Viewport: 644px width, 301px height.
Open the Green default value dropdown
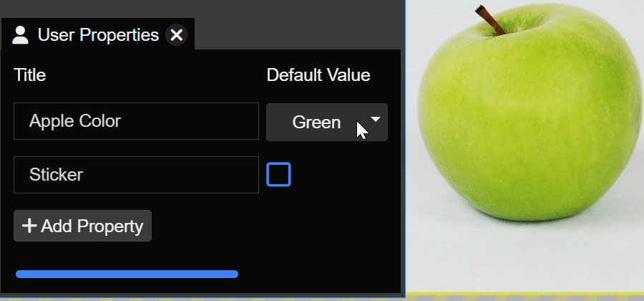pyautogui.click(x=327, y=122)
